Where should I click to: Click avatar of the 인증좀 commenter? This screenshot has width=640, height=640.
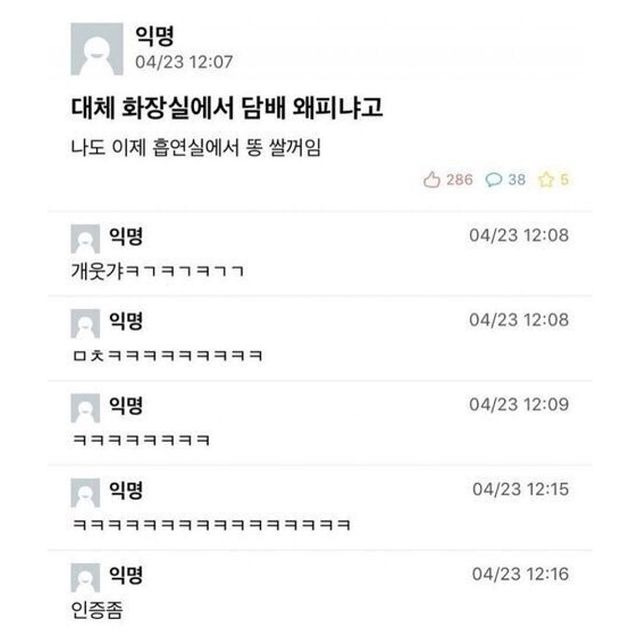pos(85,578)
